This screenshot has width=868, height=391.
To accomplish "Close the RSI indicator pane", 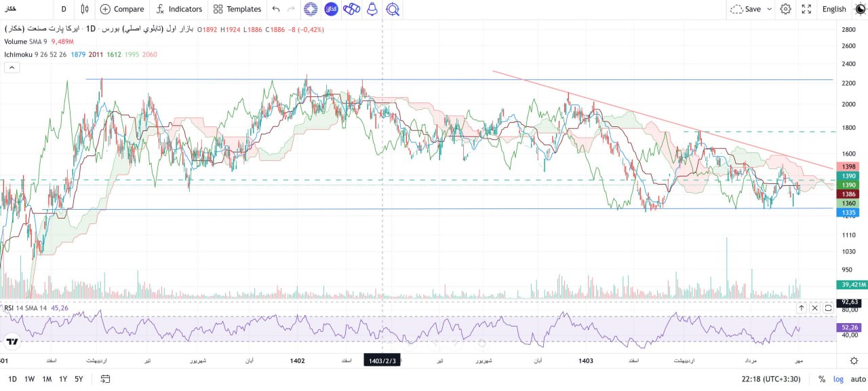I will 814,308.
